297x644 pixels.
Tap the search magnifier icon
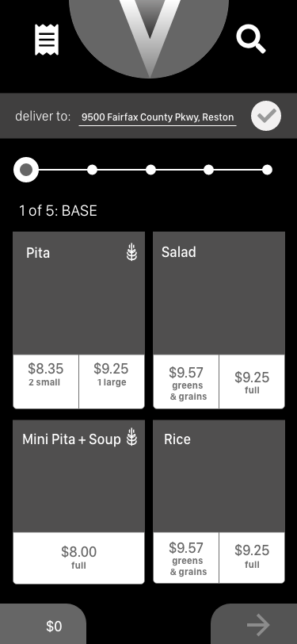251,39
